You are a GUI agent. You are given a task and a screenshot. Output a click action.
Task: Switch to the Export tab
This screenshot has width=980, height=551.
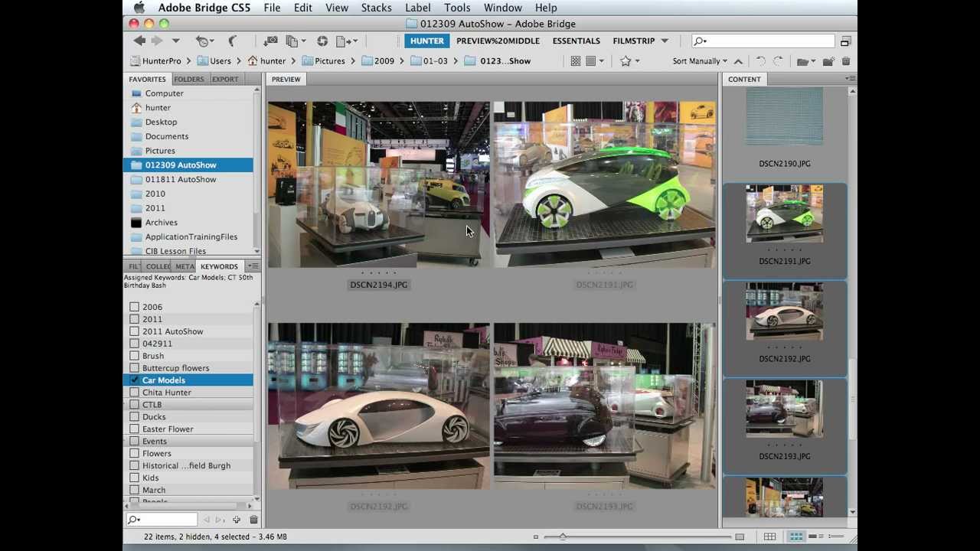(225, 79)
